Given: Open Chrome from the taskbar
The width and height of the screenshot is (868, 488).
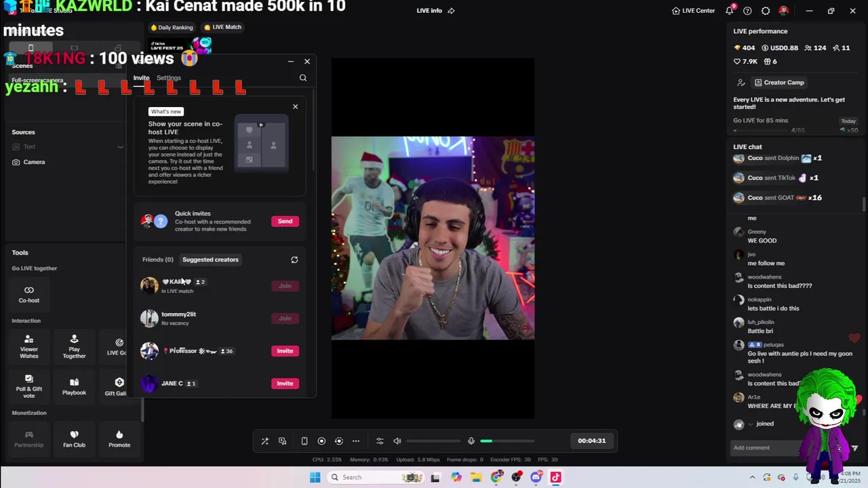Looking at the screenshot, I should pos(497,477).
